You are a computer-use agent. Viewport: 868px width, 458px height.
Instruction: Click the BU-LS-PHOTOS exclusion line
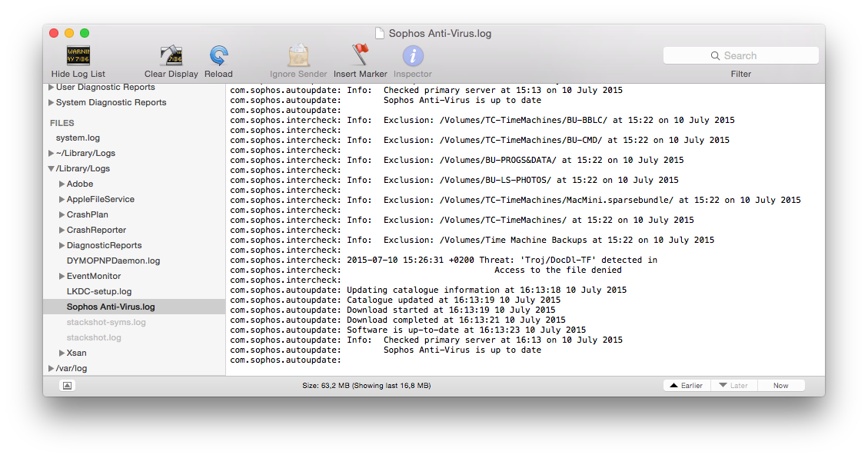coord(454,181)
